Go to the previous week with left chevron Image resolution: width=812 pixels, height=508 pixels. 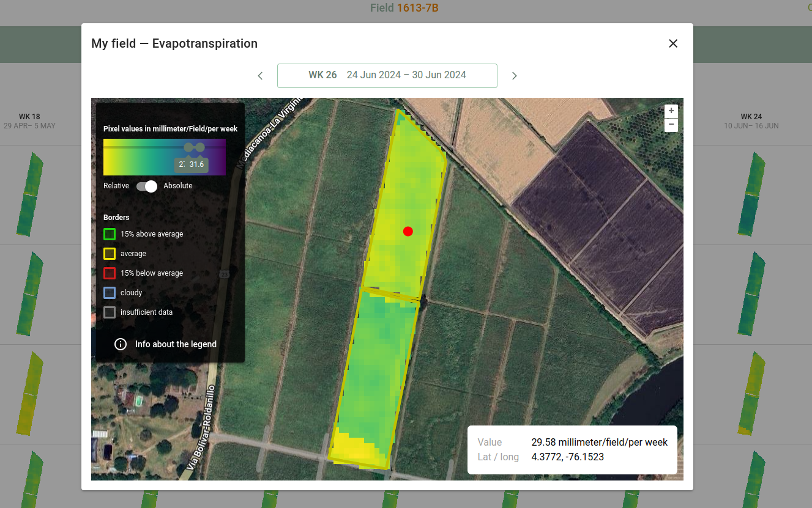[x=259, y=75]
